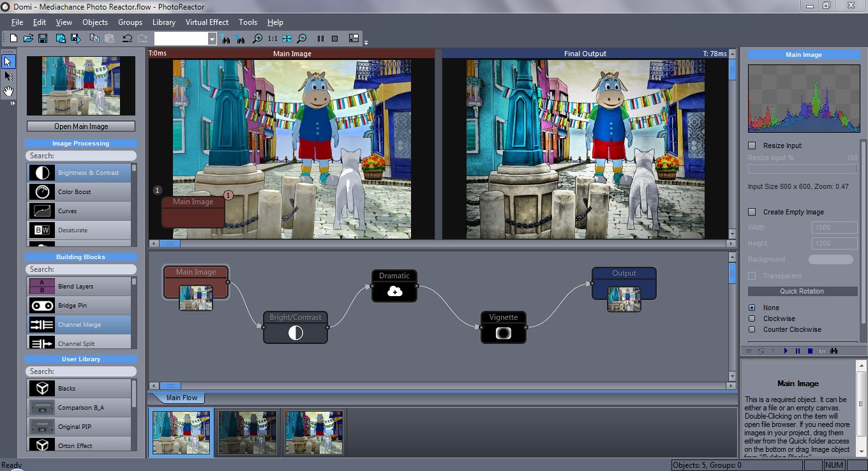Viewport: 868px width, 471px height.
Task: Enable the Resize Input checkbox
Action: [752, 146]
